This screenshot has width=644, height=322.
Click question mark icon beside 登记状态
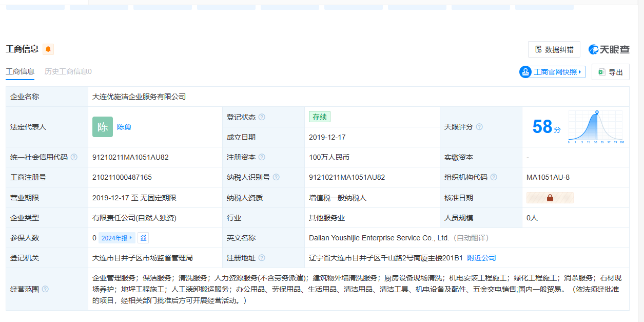pos(262,117)
